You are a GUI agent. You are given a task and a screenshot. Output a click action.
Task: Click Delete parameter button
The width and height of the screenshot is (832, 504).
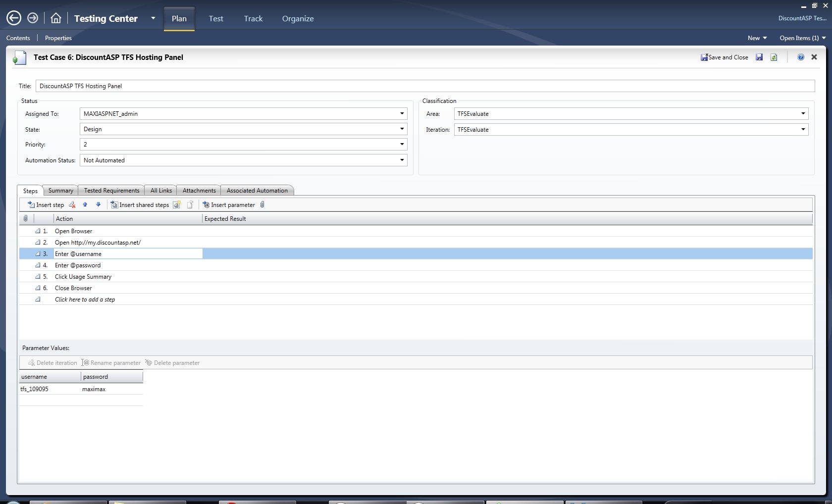pyautogui.click(x=172, y=363)
